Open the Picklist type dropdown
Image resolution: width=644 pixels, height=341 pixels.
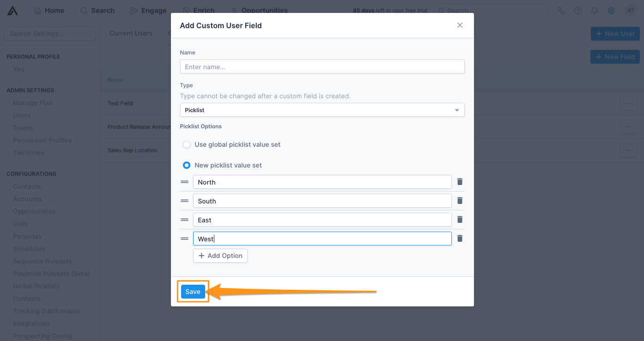(322, 110)
